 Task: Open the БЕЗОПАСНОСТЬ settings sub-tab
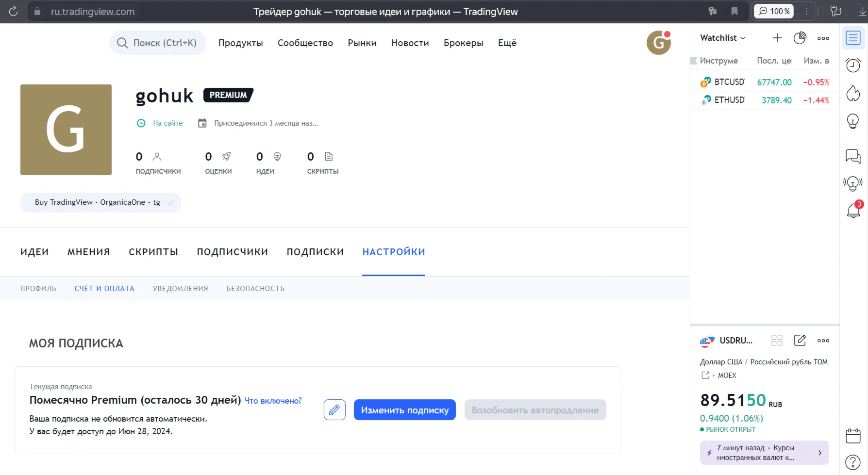coord(255,289)
